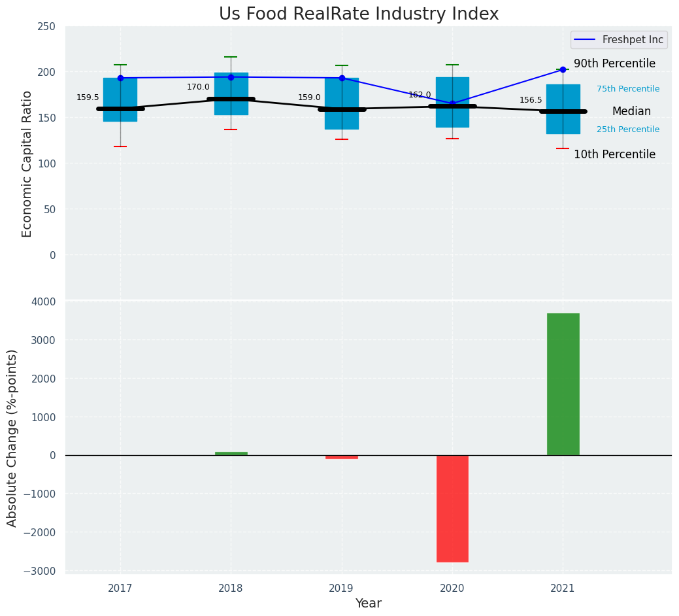Click the small green bar for 2018
The width and height of the screenshot is (679, 616).
[x=231, y=453]
